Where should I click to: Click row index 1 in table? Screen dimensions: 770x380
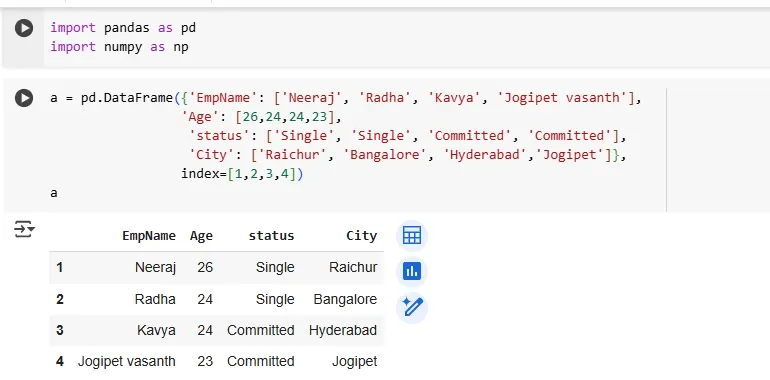pyautogui.click(x=59, y=268)
